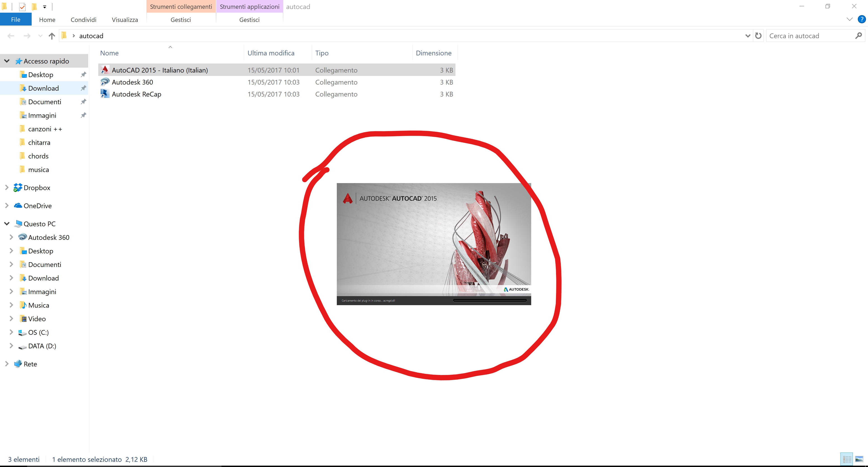868x467 pixels.
Task: Click the New folder icon in quick access toolbar
Action: tap(34, 6)
